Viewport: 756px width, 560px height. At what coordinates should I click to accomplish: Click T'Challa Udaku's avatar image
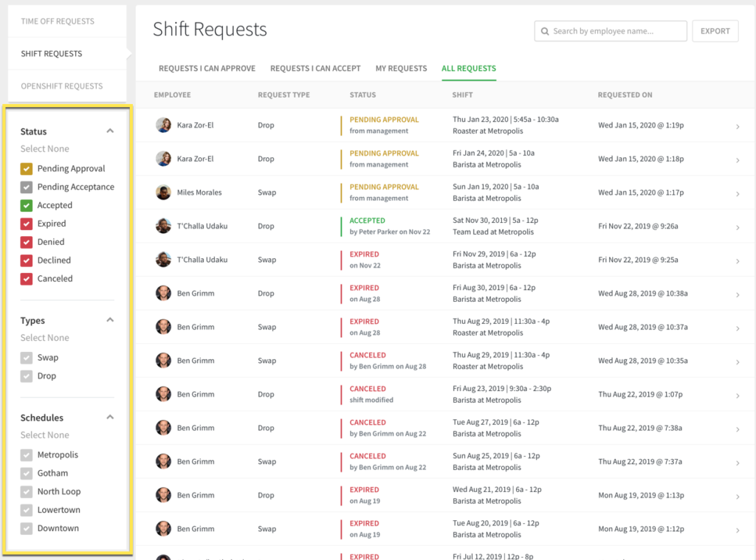[163, 226]
